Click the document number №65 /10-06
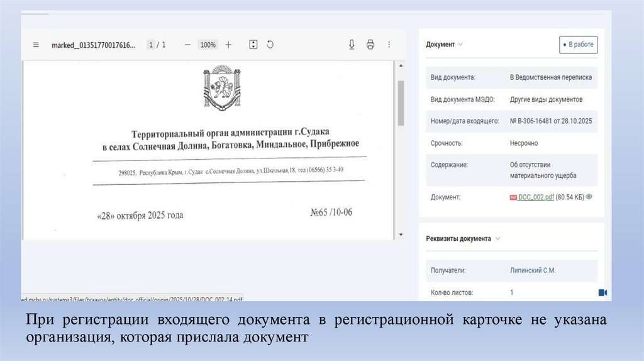 coord(331,213)
